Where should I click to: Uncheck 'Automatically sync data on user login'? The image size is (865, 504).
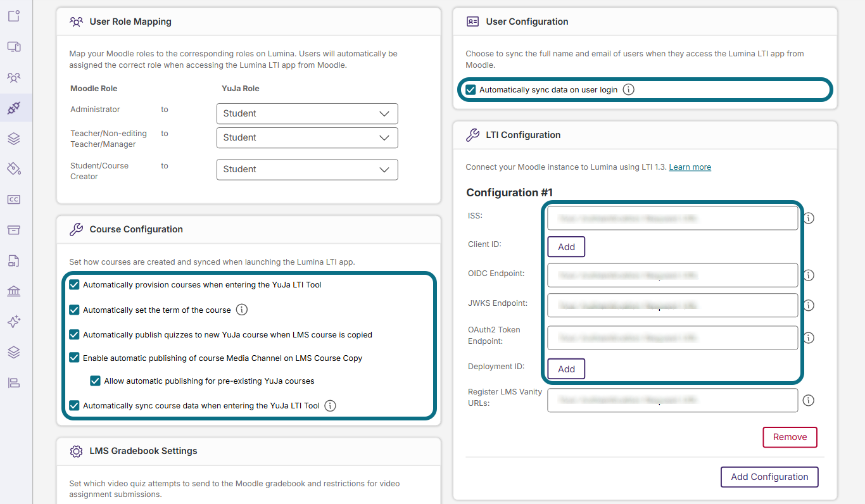pos(470,90)
